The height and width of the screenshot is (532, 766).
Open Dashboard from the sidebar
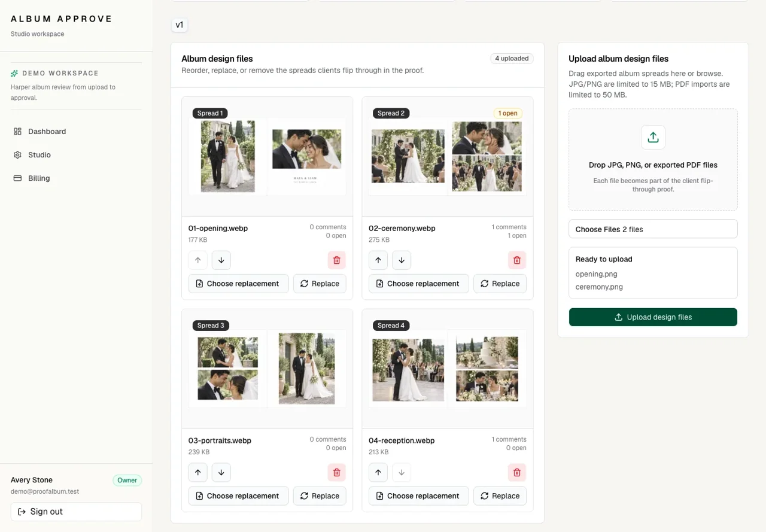point(76,132)
